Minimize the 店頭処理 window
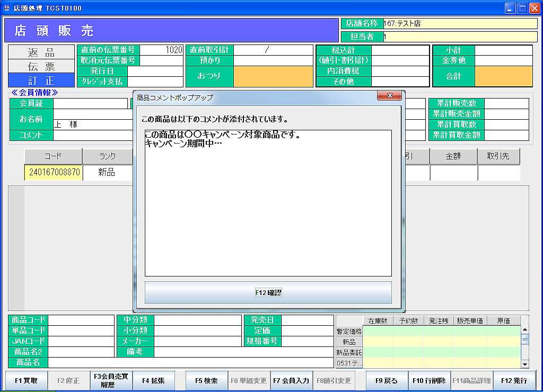The image size is (543, 392). point(510,8)
